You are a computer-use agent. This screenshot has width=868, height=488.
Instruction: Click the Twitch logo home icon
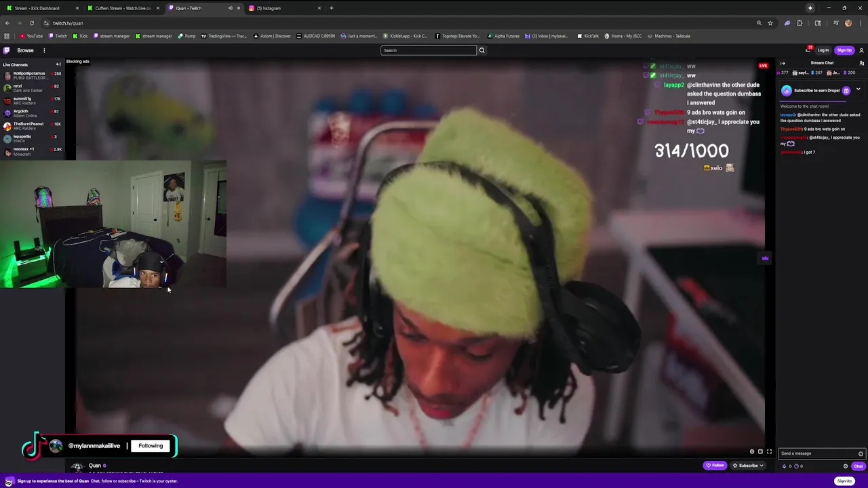click(x=7, y=50)
